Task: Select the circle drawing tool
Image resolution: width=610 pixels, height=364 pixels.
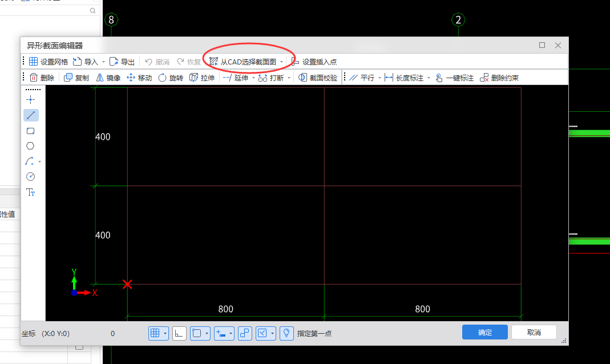Action: click(x=30, y=176)
